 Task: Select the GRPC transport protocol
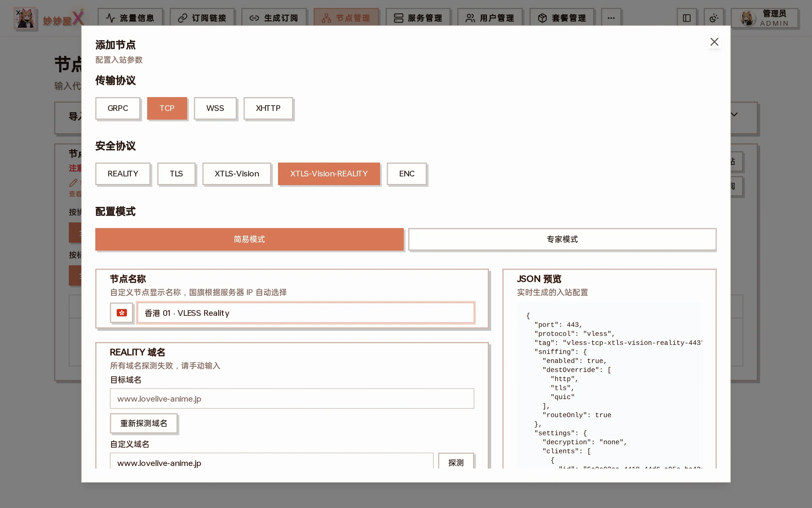118,108
